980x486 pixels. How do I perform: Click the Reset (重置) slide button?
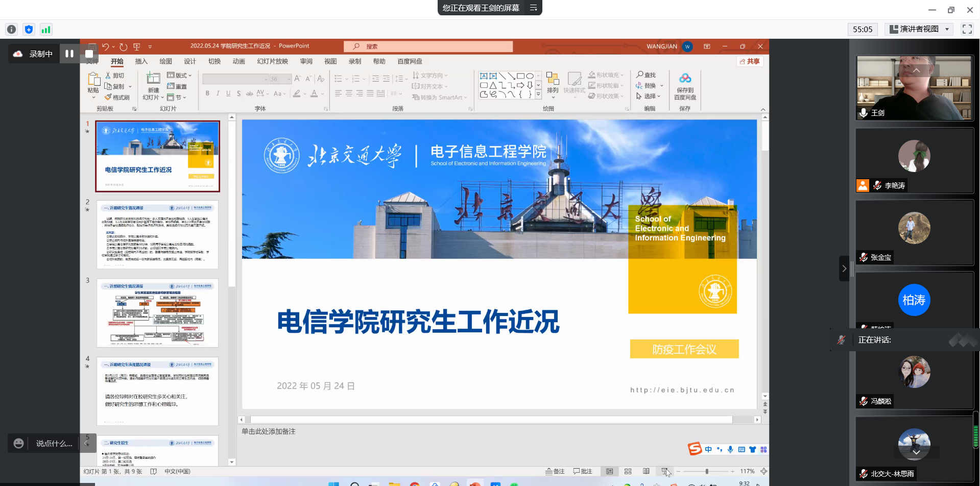(x=177, y=86)
